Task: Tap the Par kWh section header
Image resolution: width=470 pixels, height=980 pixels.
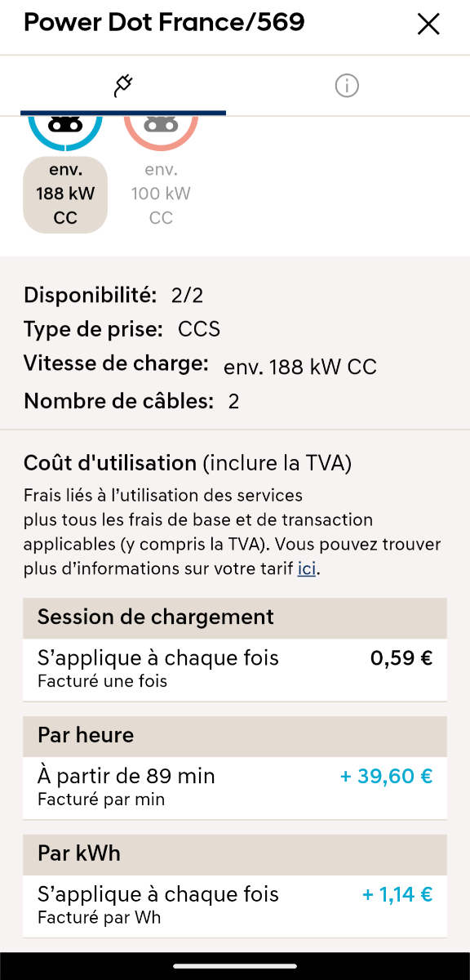Action: click(235, 855)
